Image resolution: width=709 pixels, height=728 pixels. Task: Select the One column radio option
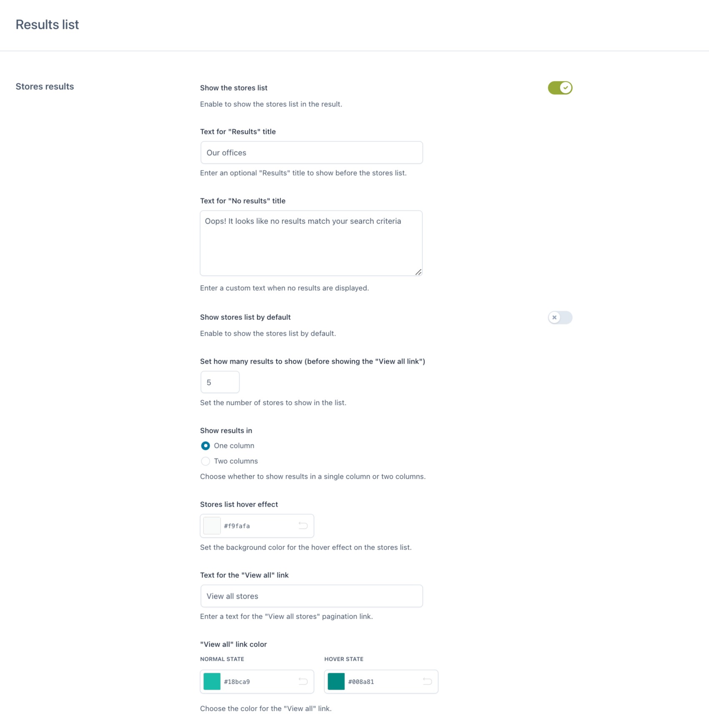click(205, 446)
